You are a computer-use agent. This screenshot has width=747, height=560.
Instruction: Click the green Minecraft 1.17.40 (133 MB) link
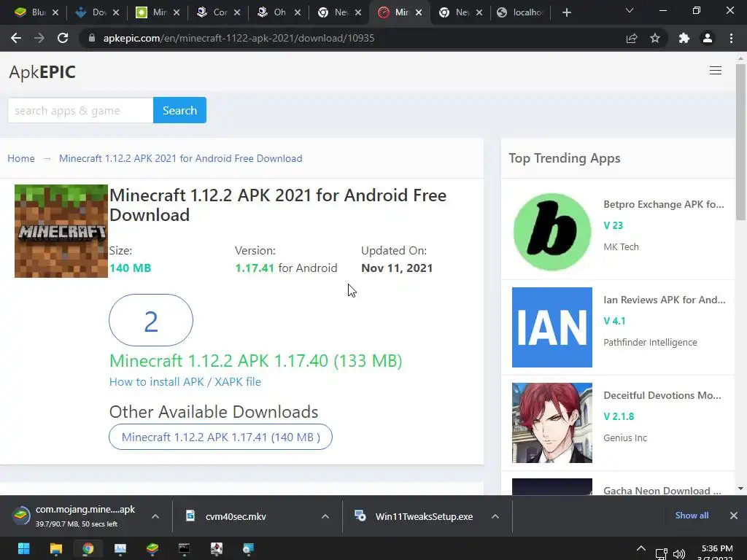tap(256, 360)
